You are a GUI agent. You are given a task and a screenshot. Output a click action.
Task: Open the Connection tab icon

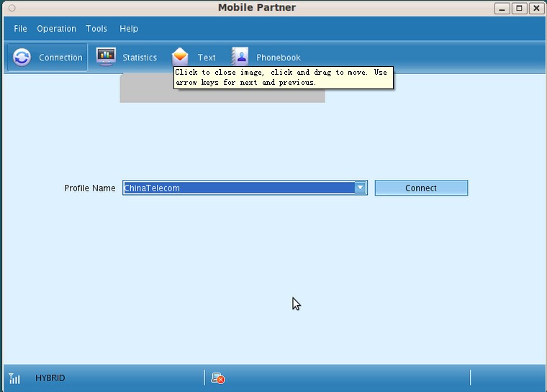22,58
